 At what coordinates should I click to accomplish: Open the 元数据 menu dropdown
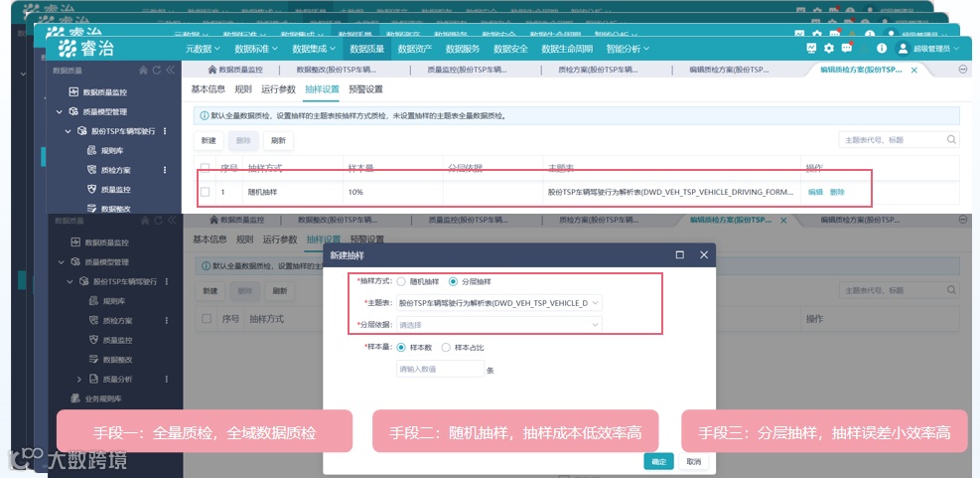click(203, 49)
